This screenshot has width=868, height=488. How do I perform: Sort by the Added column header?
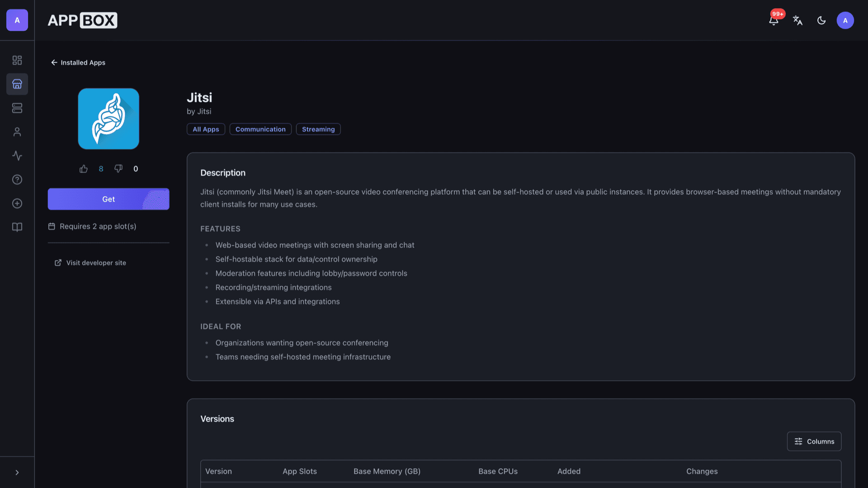pyautogui.click(x=569, y=471)
